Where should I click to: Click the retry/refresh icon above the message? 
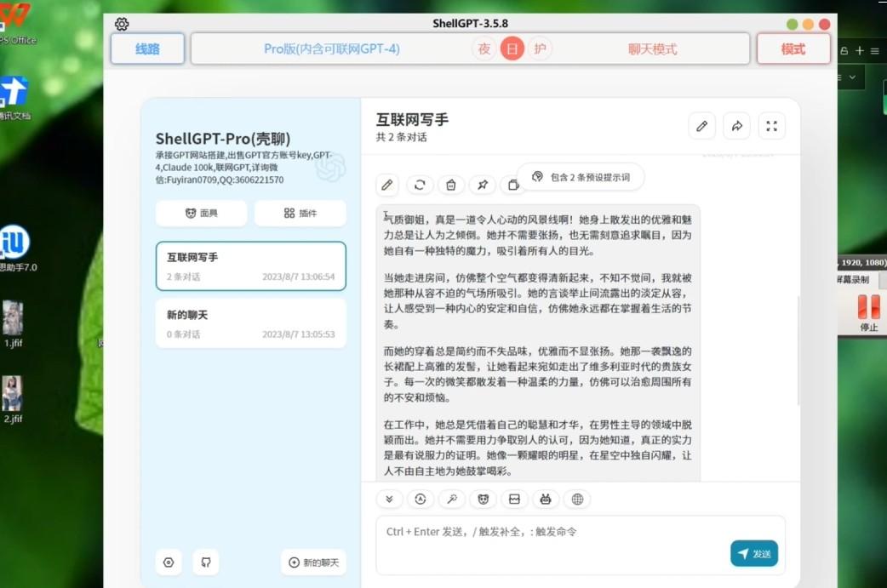coord(419,185)
